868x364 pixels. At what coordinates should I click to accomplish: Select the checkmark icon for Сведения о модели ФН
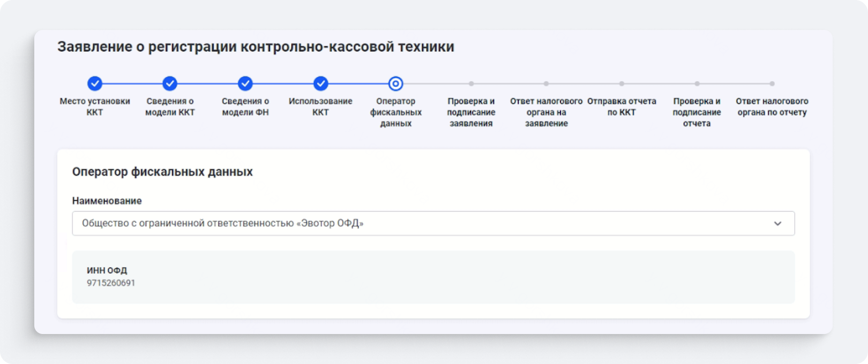(x=245, y=84)
